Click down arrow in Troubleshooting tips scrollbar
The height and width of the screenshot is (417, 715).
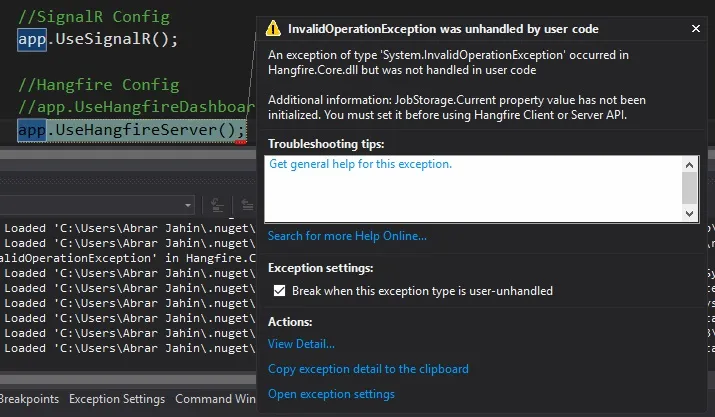[x=689, y=214]
